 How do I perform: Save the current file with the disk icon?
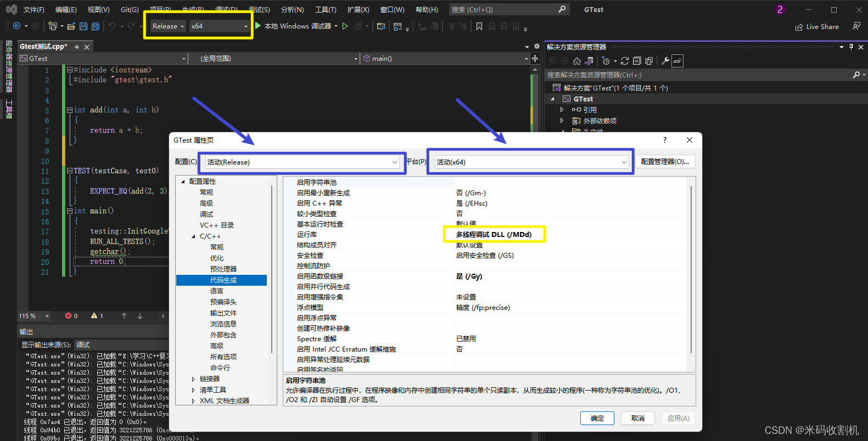[x=83, y=26]
